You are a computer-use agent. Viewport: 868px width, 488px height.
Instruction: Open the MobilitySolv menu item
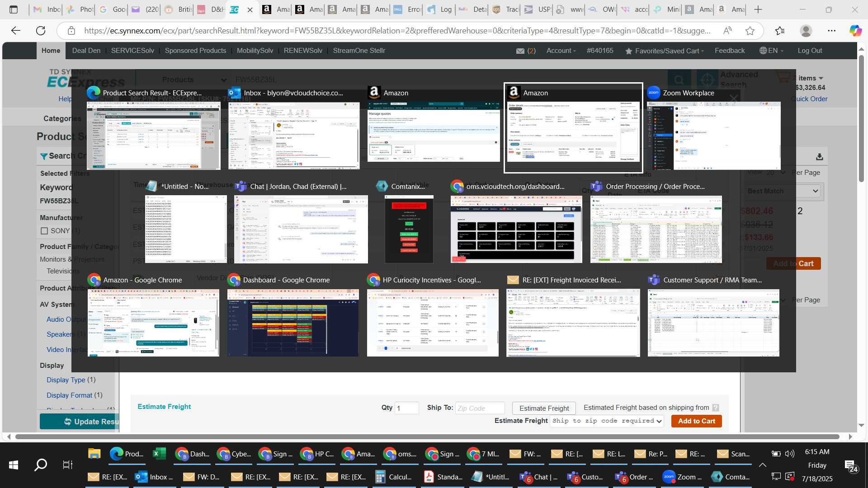255,51
